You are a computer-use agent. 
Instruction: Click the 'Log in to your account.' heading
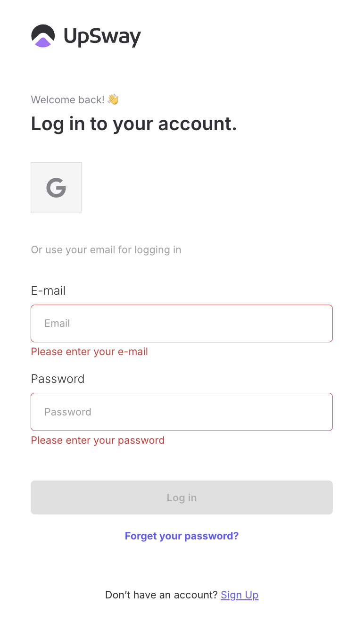[x=133, y=124]
